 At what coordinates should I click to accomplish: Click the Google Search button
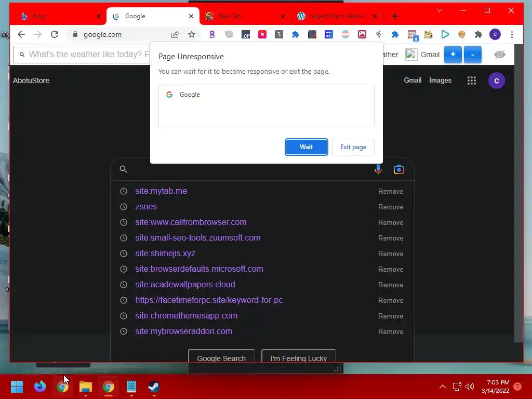[x=221, y=356]
